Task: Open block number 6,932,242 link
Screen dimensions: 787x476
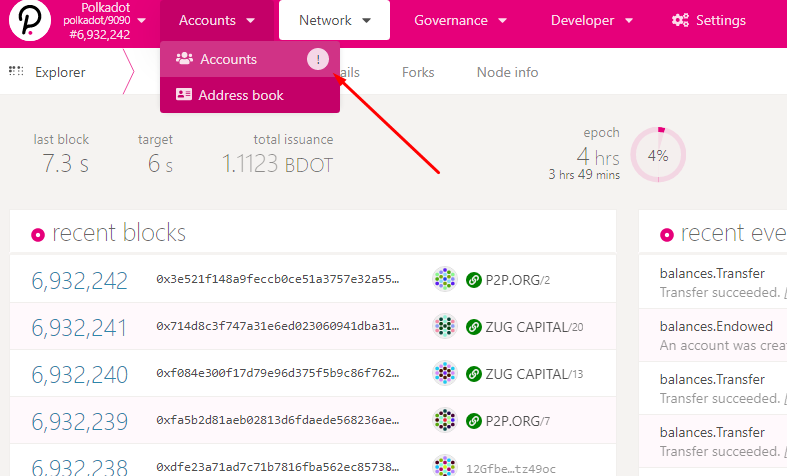Action: pyautogui.click(x=80, y=281)
